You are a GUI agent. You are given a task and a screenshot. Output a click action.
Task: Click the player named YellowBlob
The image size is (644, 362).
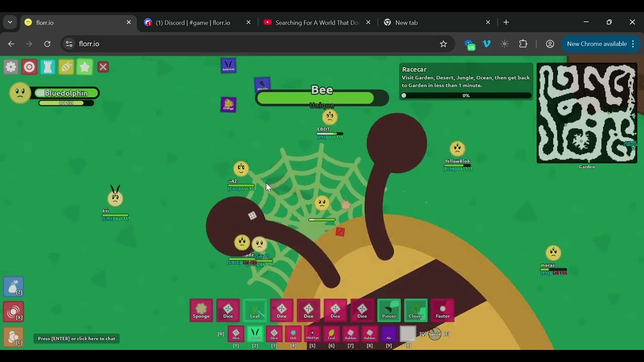tap(457, 149)
